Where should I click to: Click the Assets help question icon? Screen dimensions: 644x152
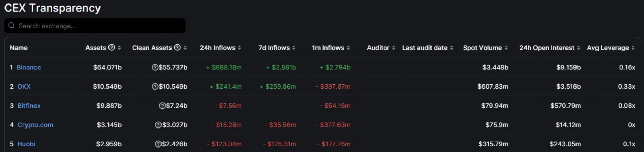point(112,48)
